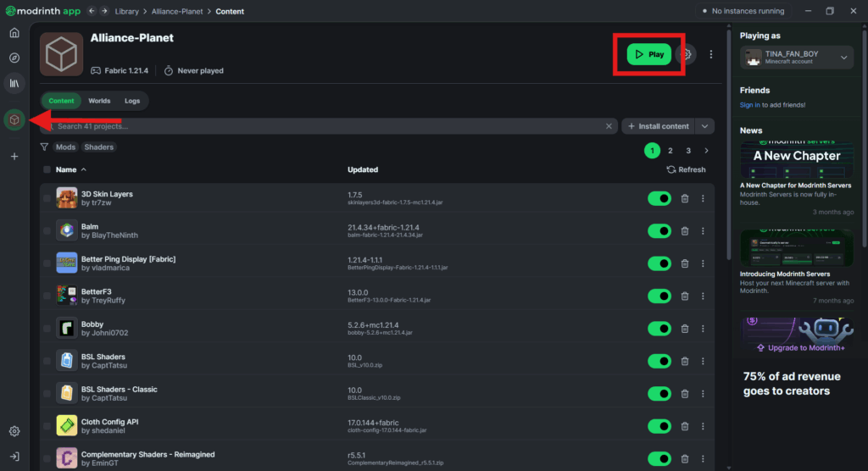This screenshot has height=471, width=868.
Task: Click Sign in link under Friends
Action: point(749,105)
